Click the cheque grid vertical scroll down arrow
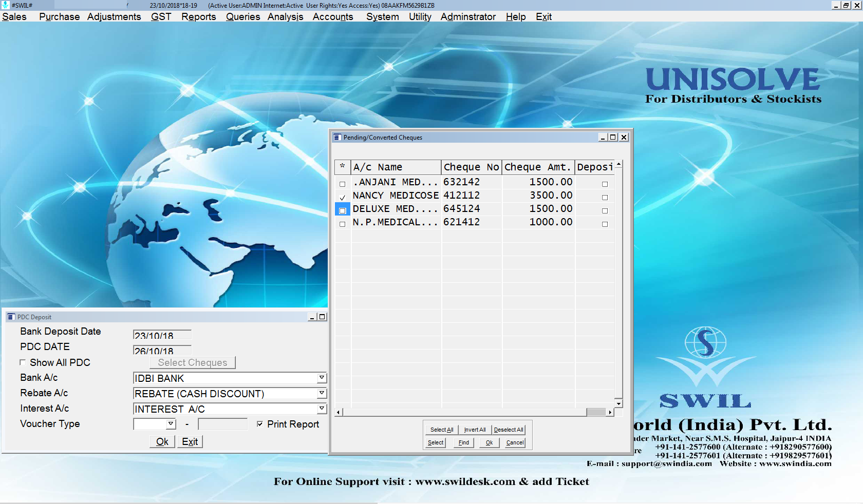The width and height of the screenshot is (863, 504). pyautogui.click(x=618, y=403)
